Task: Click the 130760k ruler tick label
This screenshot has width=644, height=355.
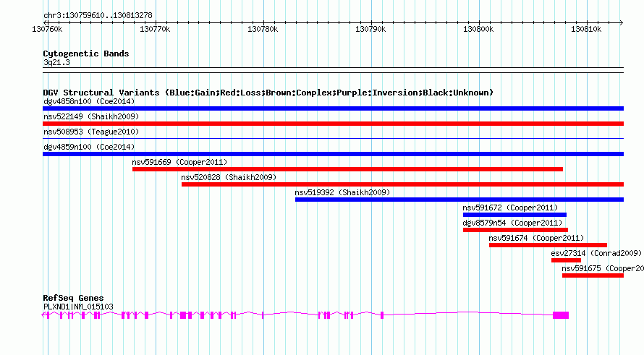Action: point(47,29)
